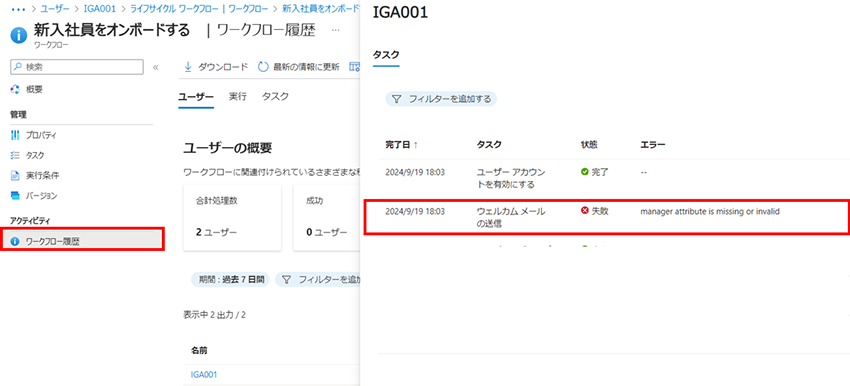Click the blue info icon beside page title
Screen dimensions: 850x386
[19, 35]
